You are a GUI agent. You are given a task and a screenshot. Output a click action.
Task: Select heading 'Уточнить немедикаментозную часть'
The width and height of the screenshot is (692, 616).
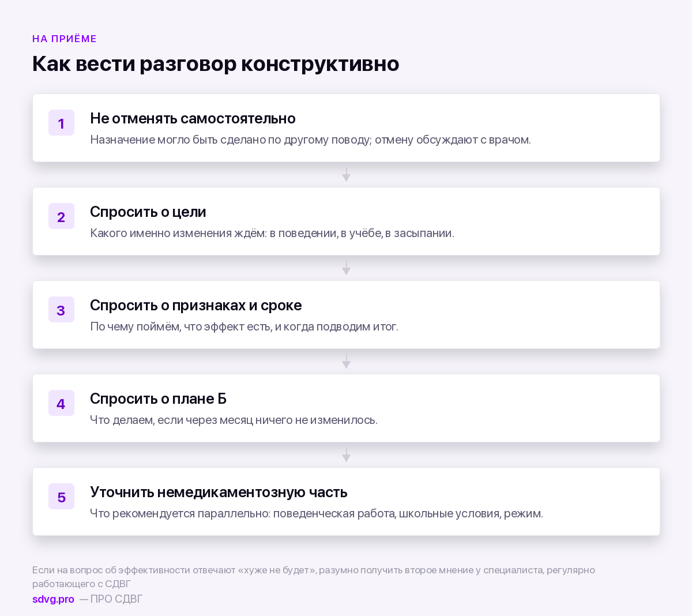pyautogui.click(x=219, y=492)
